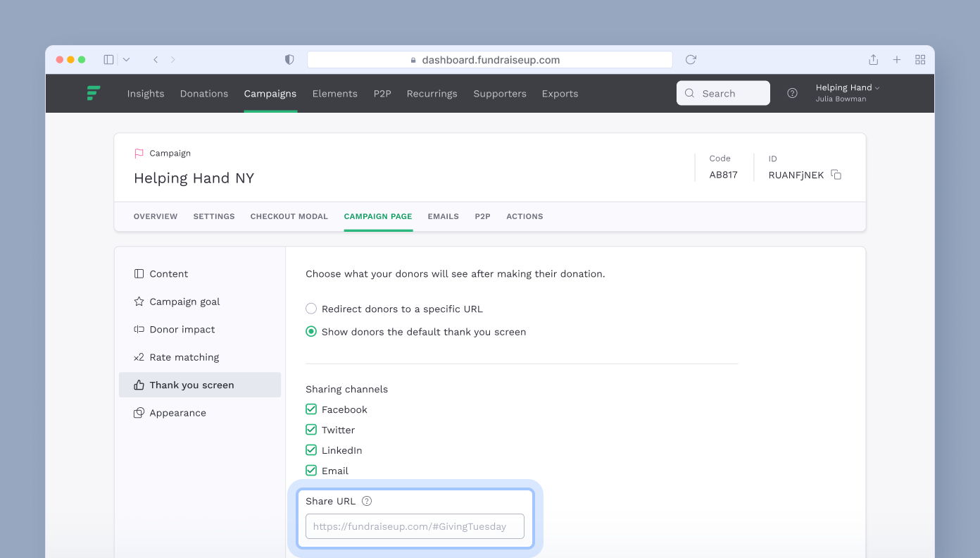Select Redirect donors to a specific URL
980x558 pixels.
pos(311,309)
